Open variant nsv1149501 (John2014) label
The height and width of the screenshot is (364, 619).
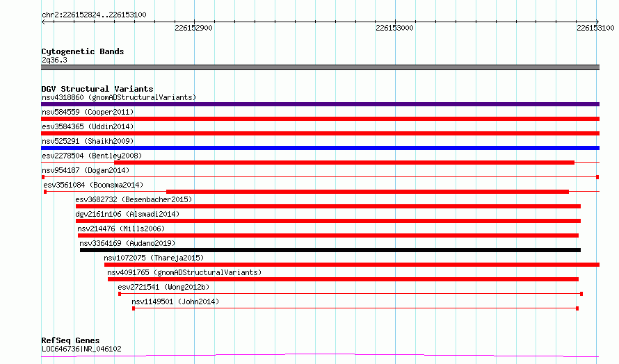pyautogui.click(x=175, y=301)
